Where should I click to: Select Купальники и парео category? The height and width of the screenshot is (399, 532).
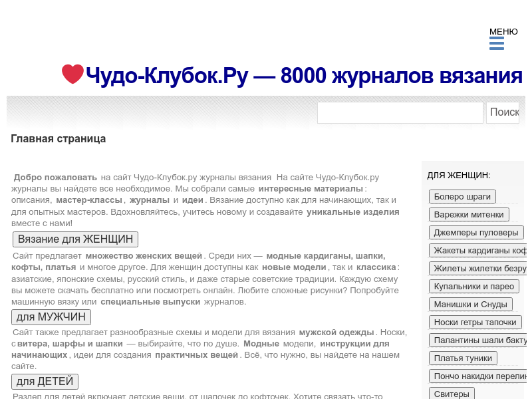tap(474, 287)
